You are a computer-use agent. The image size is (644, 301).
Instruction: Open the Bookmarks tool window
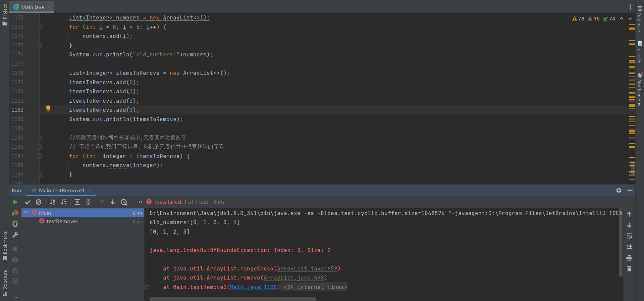click(x=5, y=246)
